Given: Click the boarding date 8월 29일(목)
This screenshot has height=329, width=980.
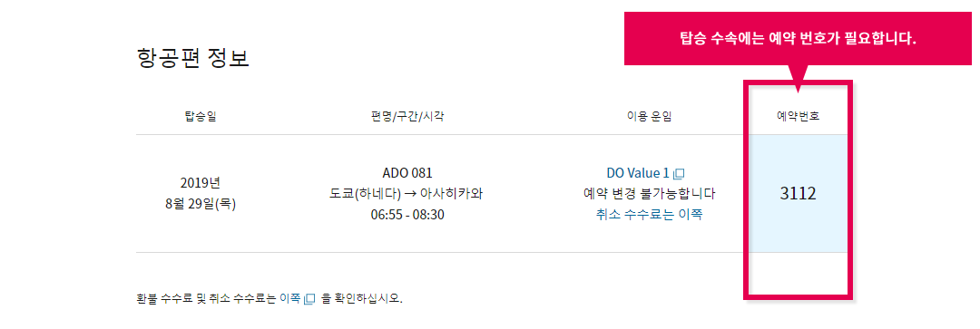Looking at the screenshot, I should pyautogui.click(x=200, y=204).
